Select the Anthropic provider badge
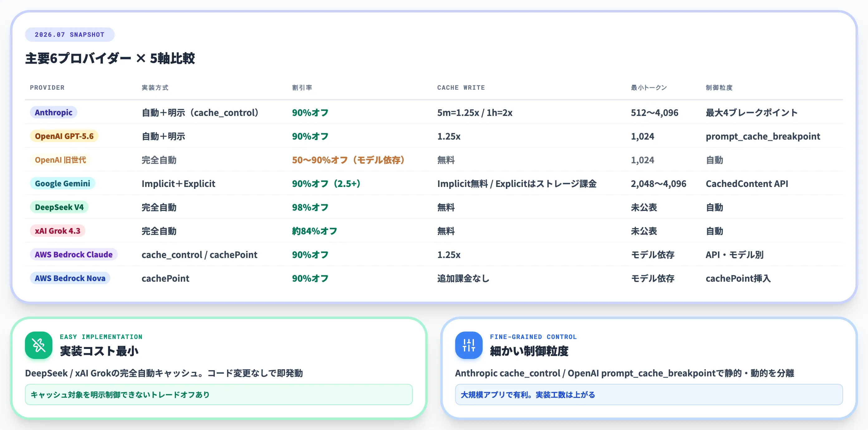868x430 pixels. click(54, 112)
